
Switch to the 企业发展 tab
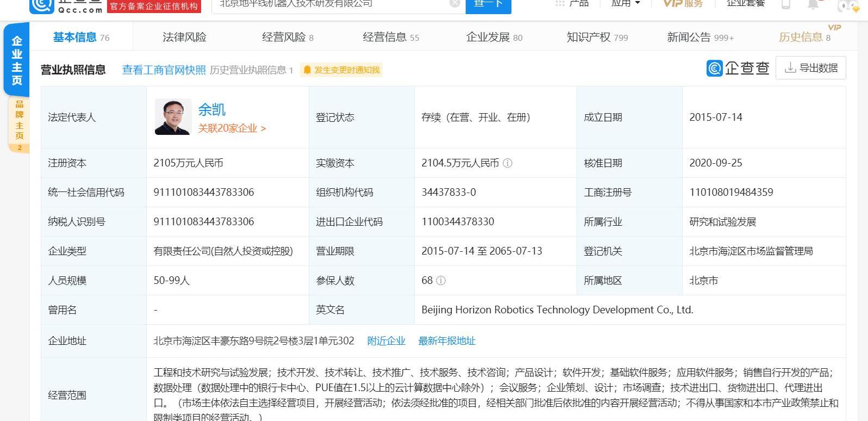click(x=494, y=37)
